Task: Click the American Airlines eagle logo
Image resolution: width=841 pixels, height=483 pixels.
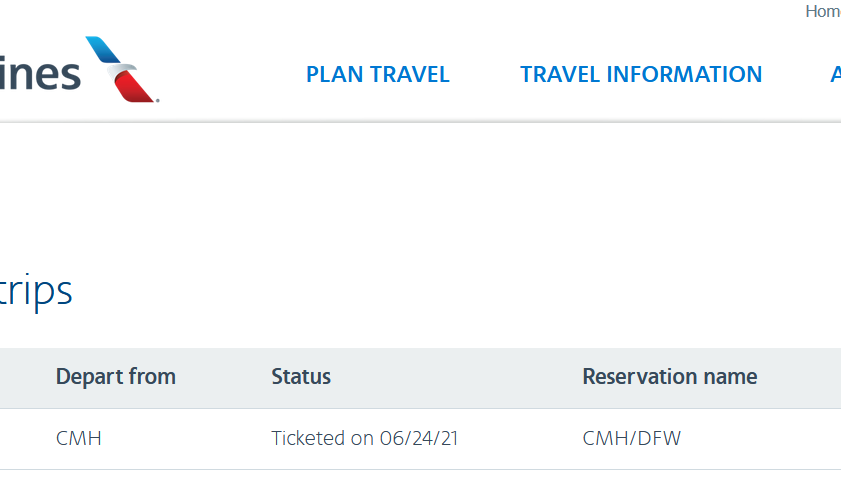Action: [x=121, y=70]
